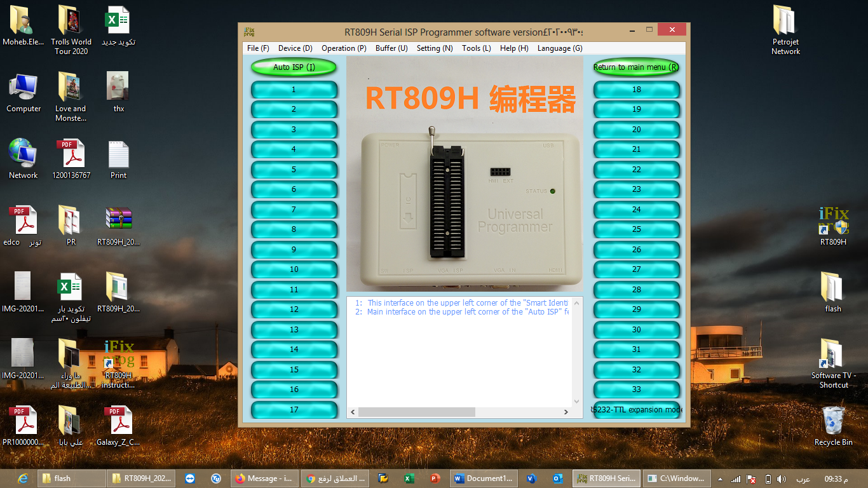This screenshot has height=488, width=868.
Task: Click the cyan button numbered 9
Action: pos(294,250)
